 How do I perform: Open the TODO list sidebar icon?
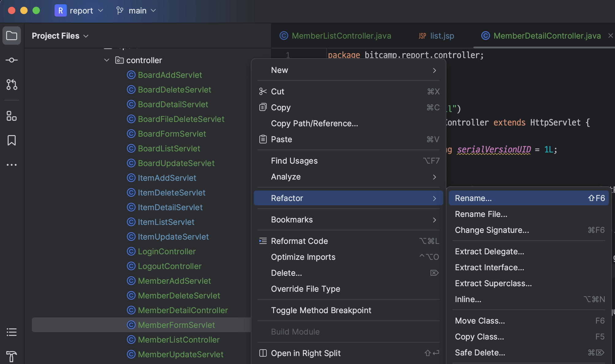[x=12, y=332]
